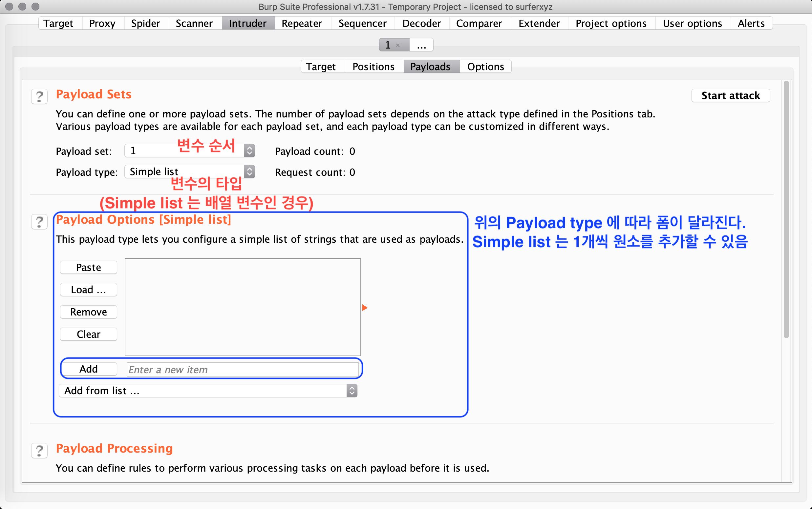Close Intruder attack tab 1
This screenshot has height=509, width=812.
point(398,46)
